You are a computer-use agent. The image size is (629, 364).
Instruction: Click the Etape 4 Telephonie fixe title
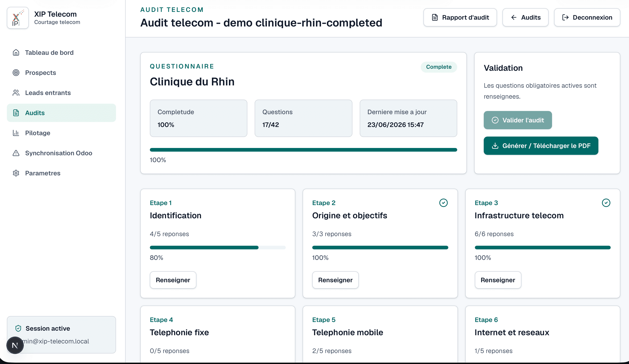(179, 332)
